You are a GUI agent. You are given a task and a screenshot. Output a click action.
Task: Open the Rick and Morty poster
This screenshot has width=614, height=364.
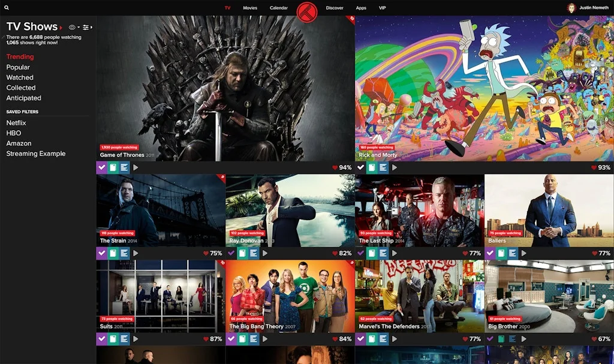[484, 88]
